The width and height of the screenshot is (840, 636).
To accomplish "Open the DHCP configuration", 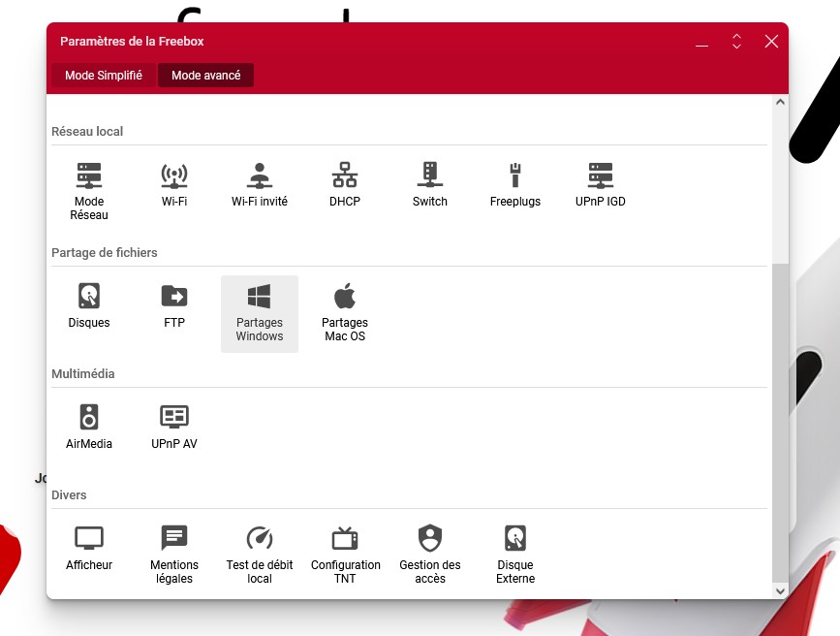I will tap(344, 184).
